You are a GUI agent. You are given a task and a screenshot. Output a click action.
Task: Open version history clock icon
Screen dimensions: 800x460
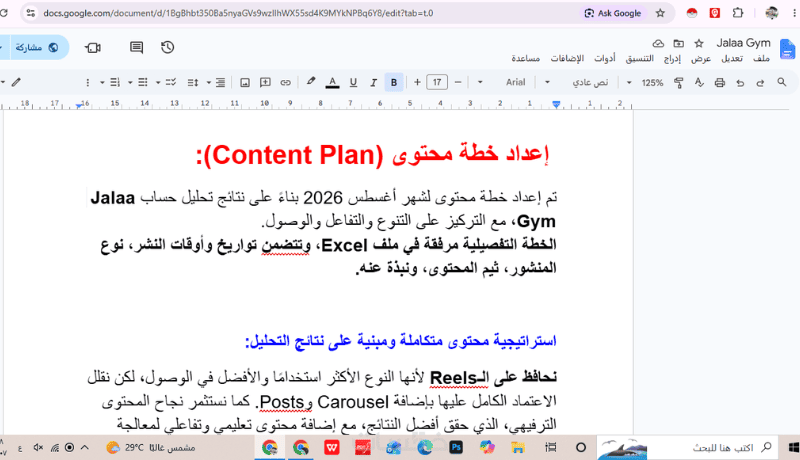coord(167,47)
